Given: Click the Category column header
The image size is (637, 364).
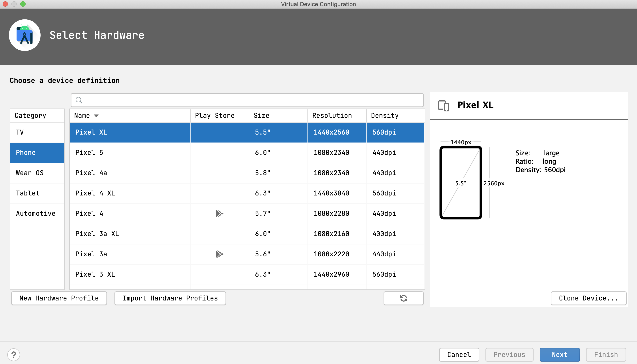Looking at the screenshot, I should pos(37,116).
